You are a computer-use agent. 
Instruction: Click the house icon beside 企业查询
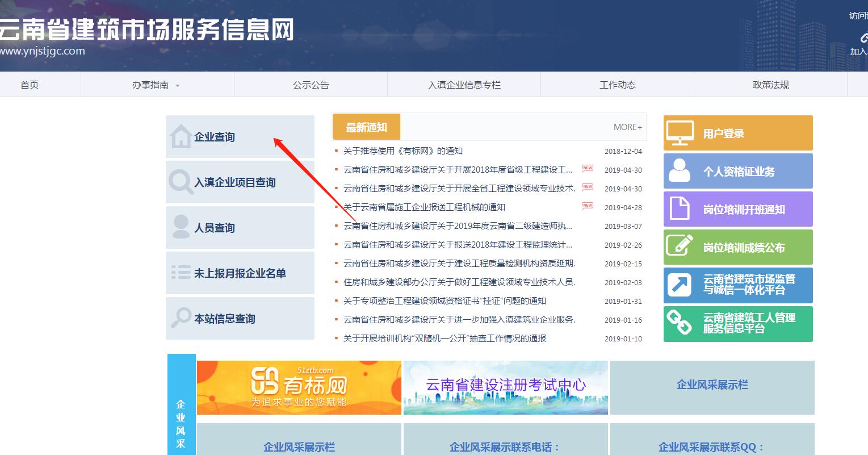(x=181, y=137)
